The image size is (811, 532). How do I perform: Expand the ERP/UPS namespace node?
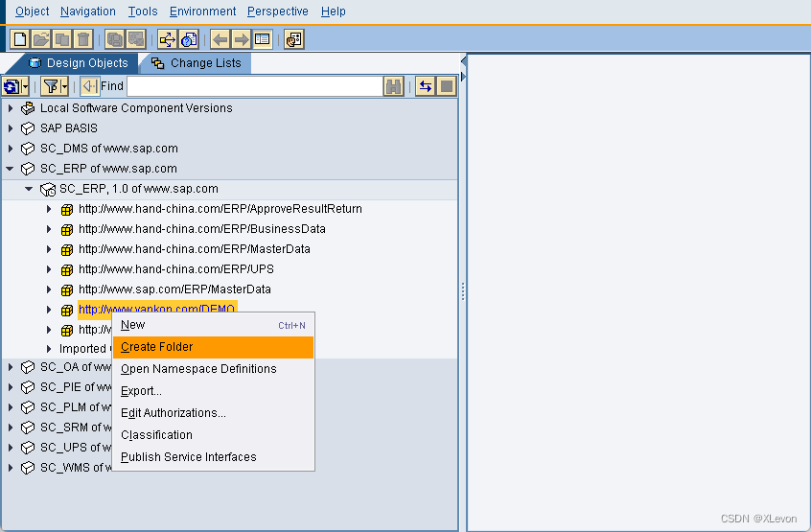tap(49, 269)
